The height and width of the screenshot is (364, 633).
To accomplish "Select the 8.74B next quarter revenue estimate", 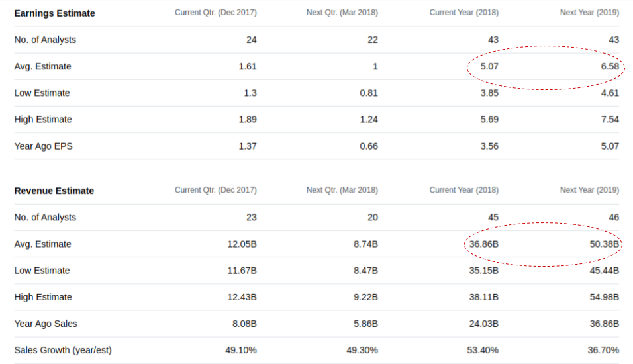I will tap(365, 244).
